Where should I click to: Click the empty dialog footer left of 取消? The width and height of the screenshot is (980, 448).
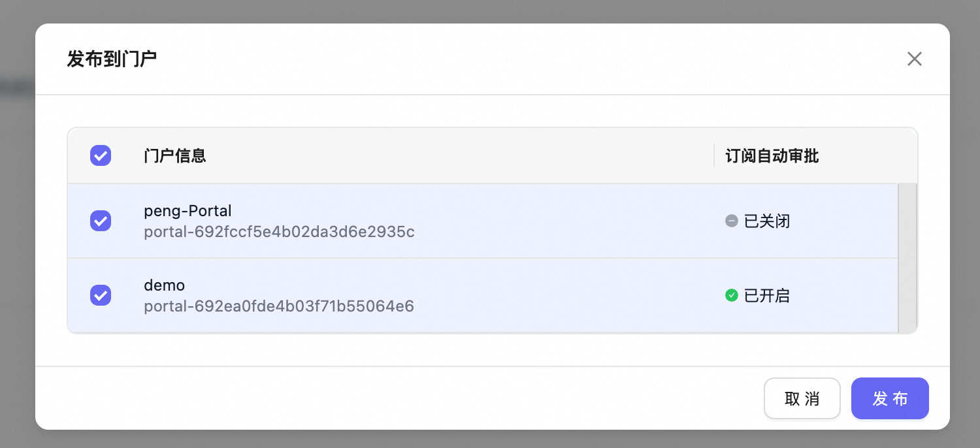point(392,398)
